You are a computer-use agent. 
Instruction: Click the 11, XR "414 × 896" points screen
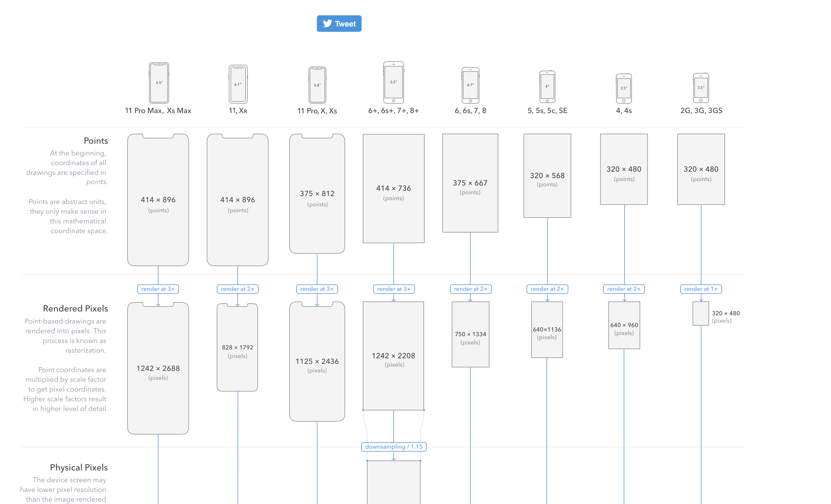238,200
